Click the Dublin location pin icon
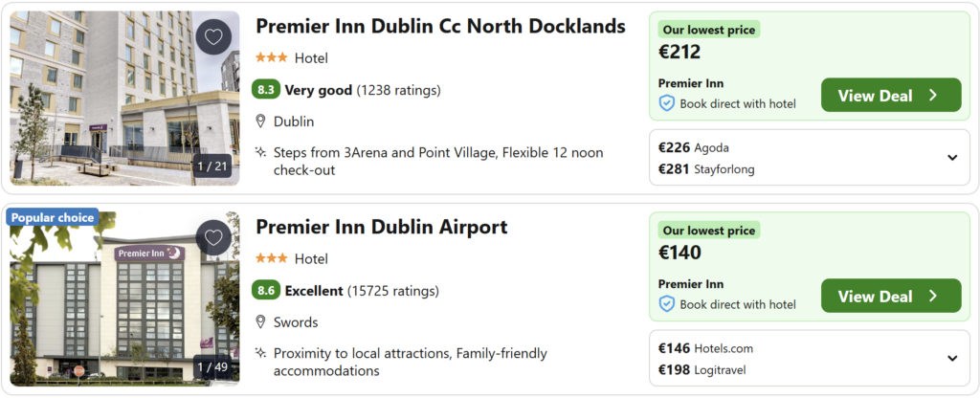 pyautogui.click(x=260, y=122)
